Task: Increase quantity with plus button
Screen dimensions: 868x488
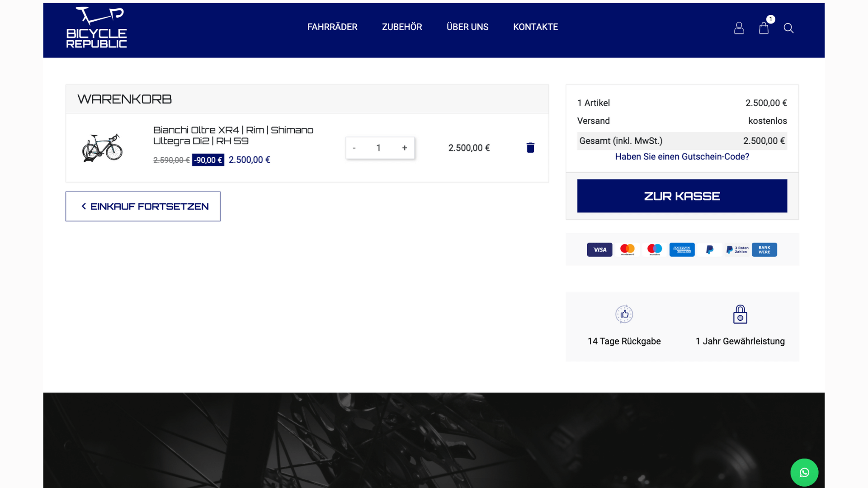Action: click(x=405, y=148)
